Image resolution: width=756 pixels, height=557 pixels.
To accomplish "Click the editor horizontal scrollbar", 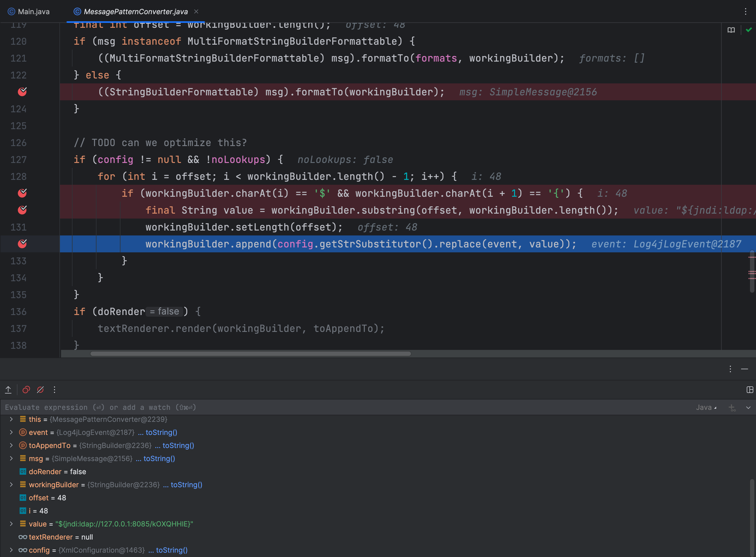I will (x=250, y=354).
